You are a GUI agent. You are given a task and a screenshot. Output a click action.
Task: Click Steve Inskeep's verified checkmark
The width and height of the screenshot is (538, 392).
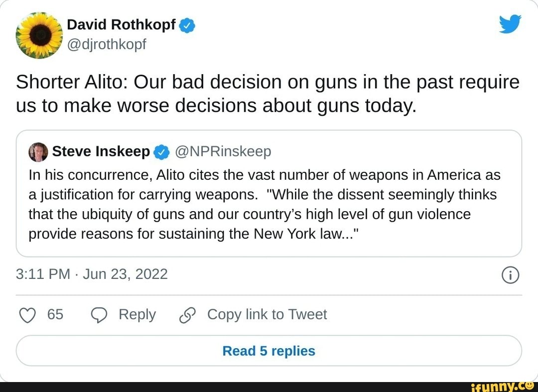coord(161,152)
